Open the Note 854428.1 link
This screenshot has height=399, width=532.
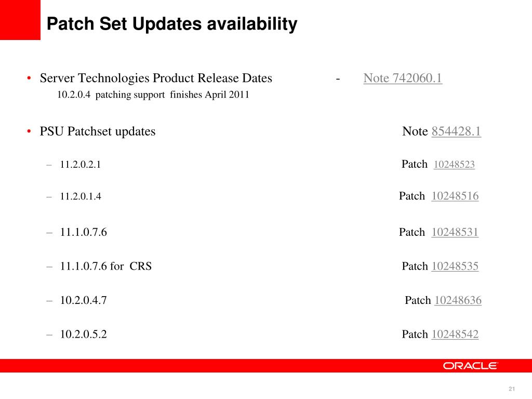pyautogui.click(x=456, y=131)
